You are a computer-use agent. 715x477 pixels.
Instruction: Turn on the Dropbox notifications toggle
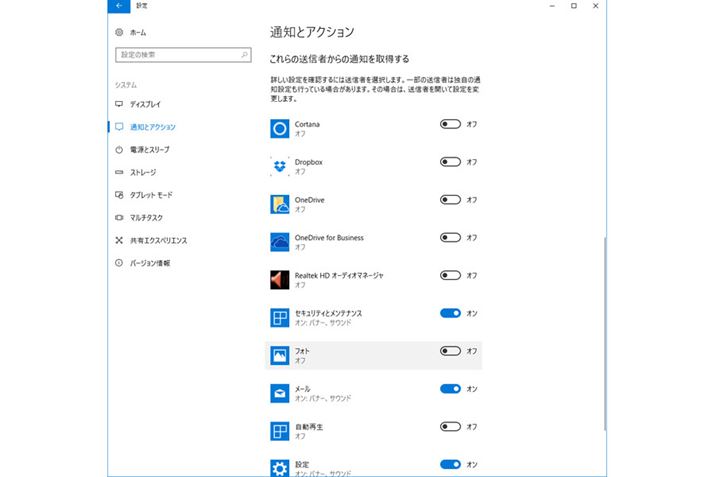tap(450, 162)
